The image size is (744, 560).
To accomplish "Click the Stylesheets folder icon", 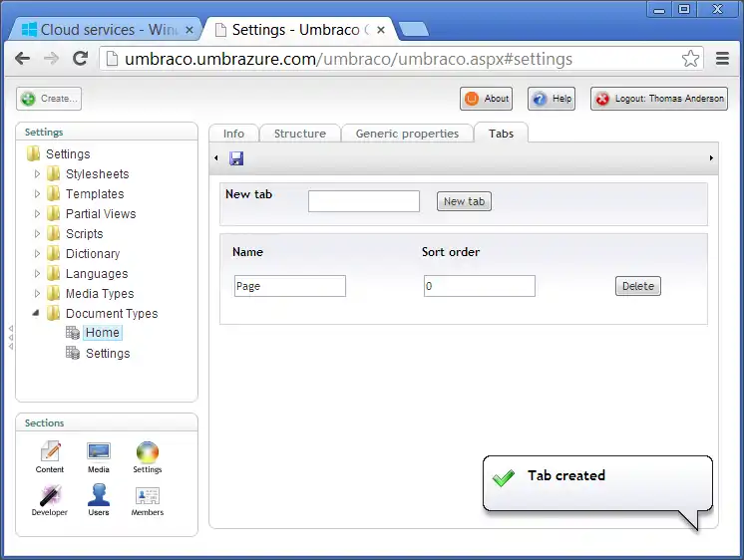I will pyautogui.click(x=54, y=173).
